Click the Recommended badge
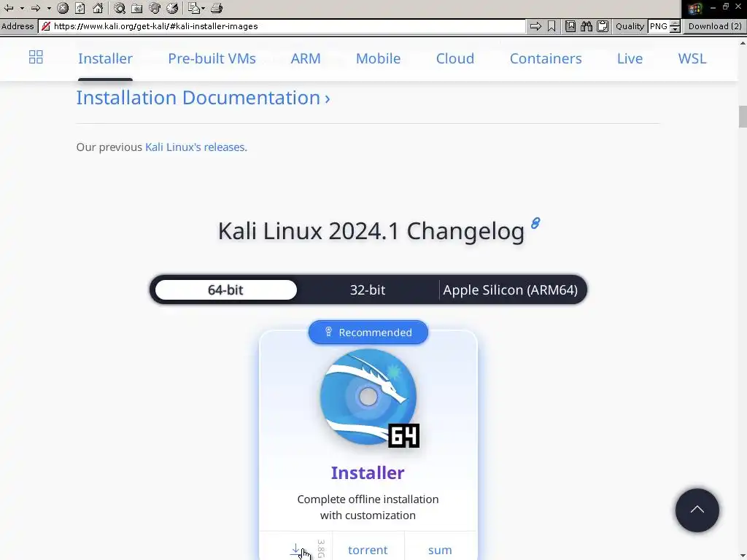This screenshot has width=747, height=560. (x=368, y=332)
